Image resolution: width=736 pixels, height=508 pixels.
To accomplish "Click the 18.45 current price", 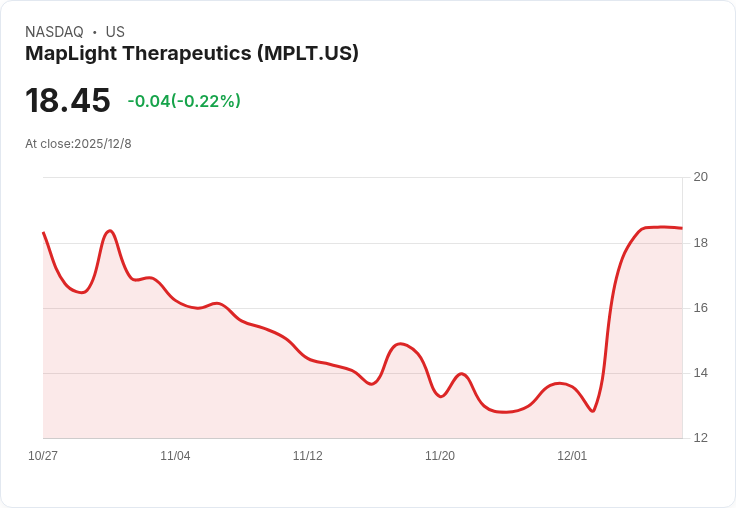I will pyautogui.click(x=68, y=100).
